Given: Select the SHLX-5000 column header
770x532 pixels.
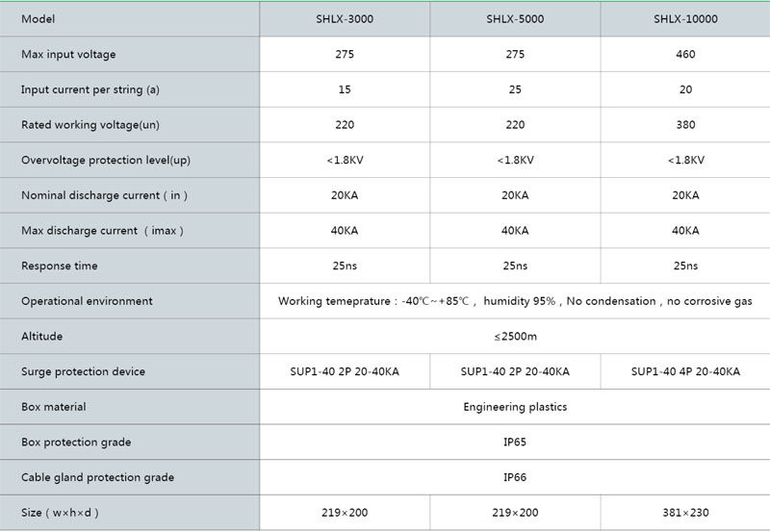Looking at the screenshot, I should coord(515,19).
